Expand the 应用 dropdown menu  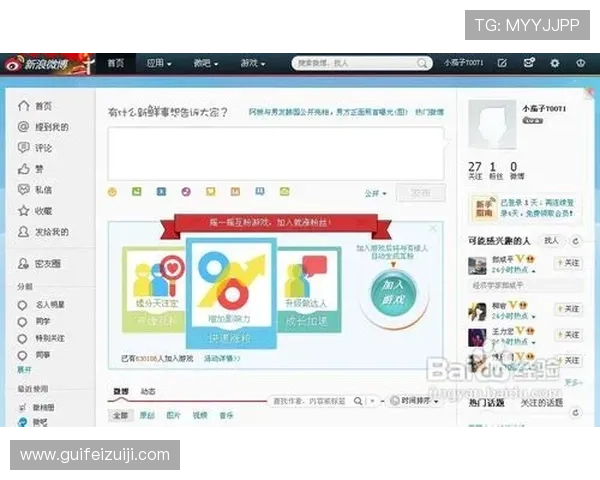[159, 63]
